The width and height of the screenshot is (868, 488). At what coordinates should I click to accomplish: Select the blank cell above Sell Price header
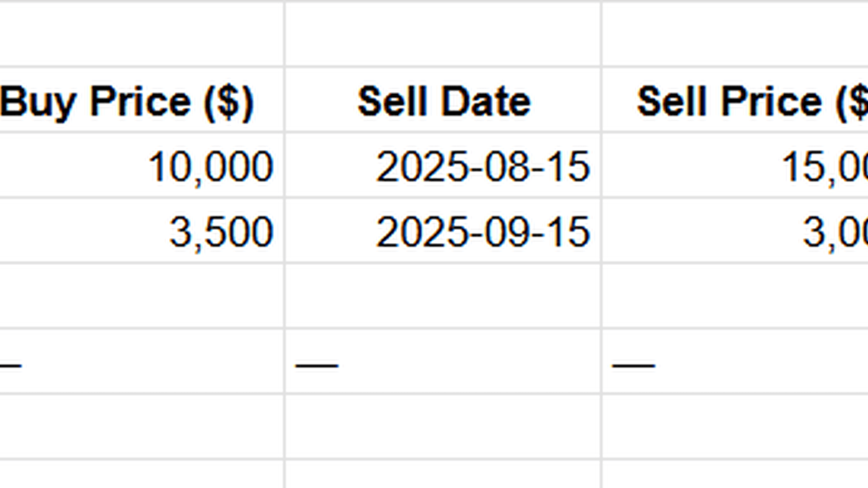click(735, 34)
